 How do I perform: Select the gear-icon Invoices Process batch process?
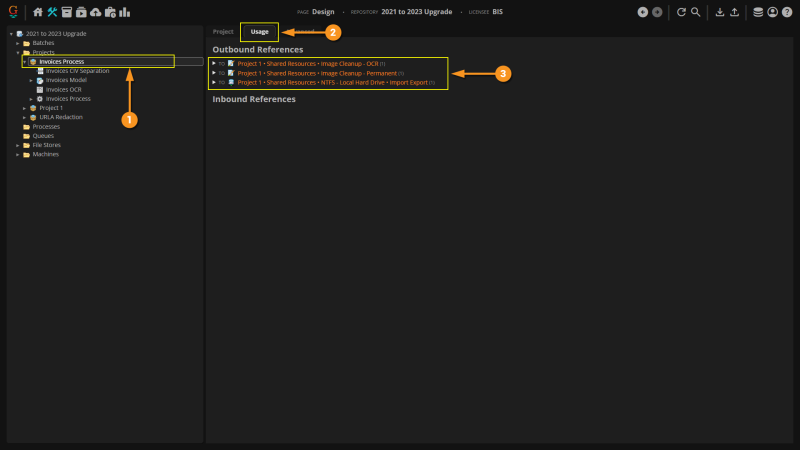(x=68, y=99)
